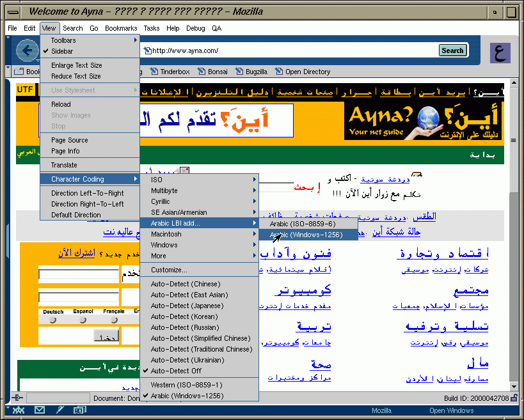The image size is (524, 420).
Task: Click the page proxy icon beside the URL
Action: coord(147,51)
